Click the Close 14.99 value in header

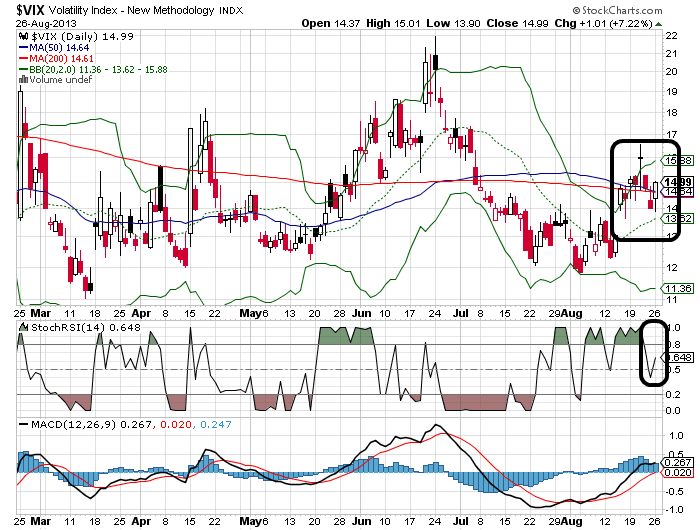click(517, 23)
